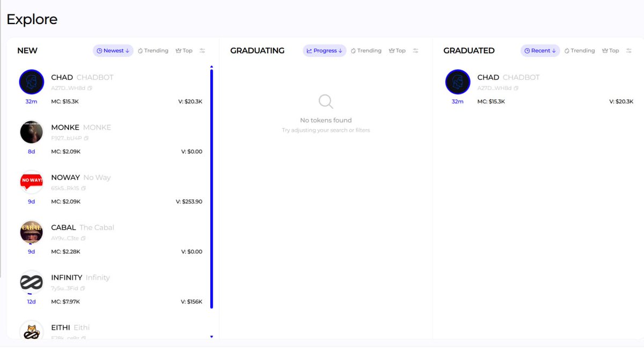Open CHAD avatar in NEW column

pos(32,82)
